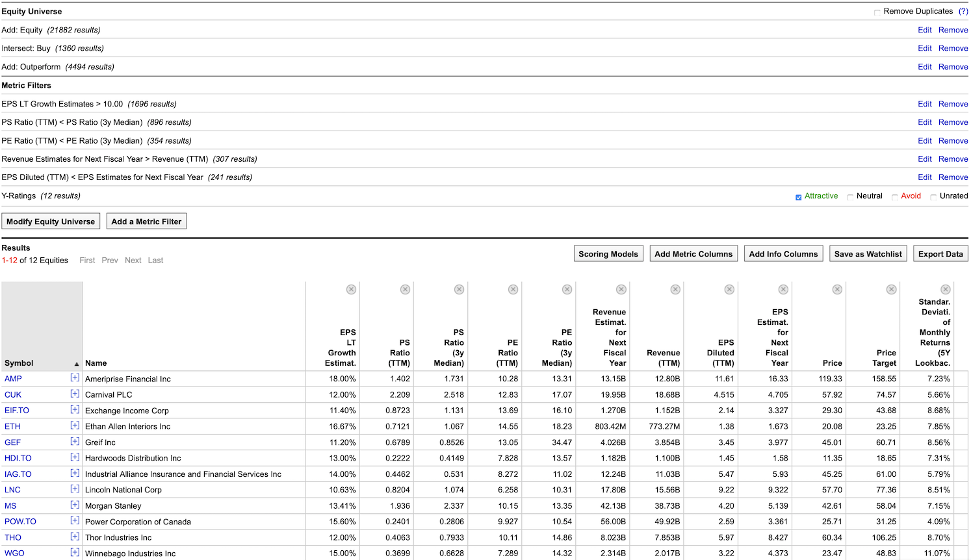The image size is (971, 560).
Task: Edit the EPS LT Growth Estimates filter
Action: [925, 104]
